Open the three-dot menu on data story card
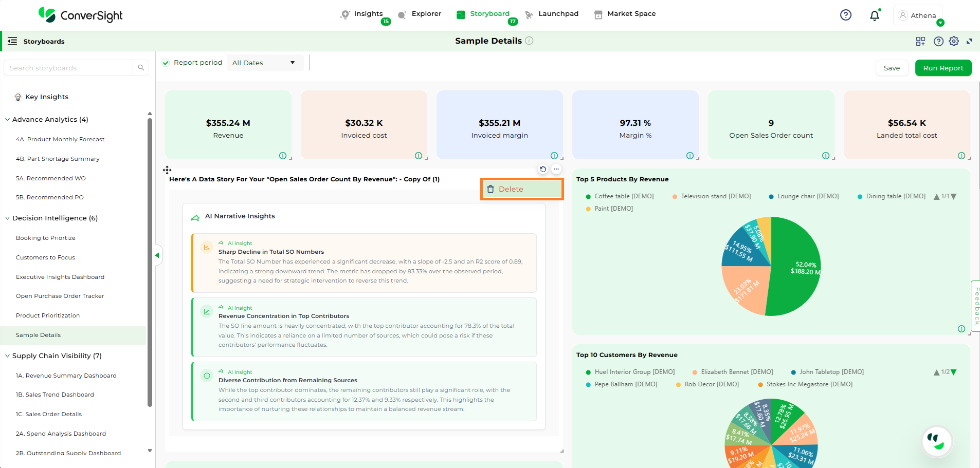This screenshot has width=980, height=468. (556, 169)
